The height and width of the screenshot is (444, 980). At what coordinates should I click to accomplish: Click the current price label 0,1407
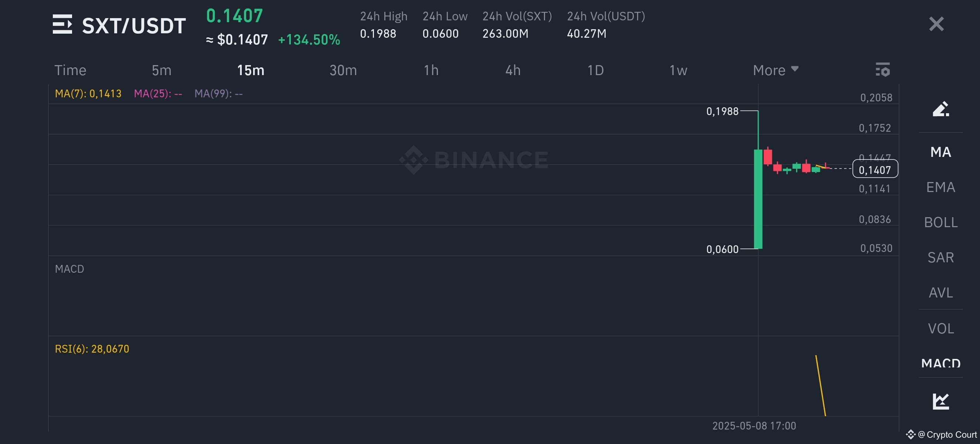(x=875, y=169)
